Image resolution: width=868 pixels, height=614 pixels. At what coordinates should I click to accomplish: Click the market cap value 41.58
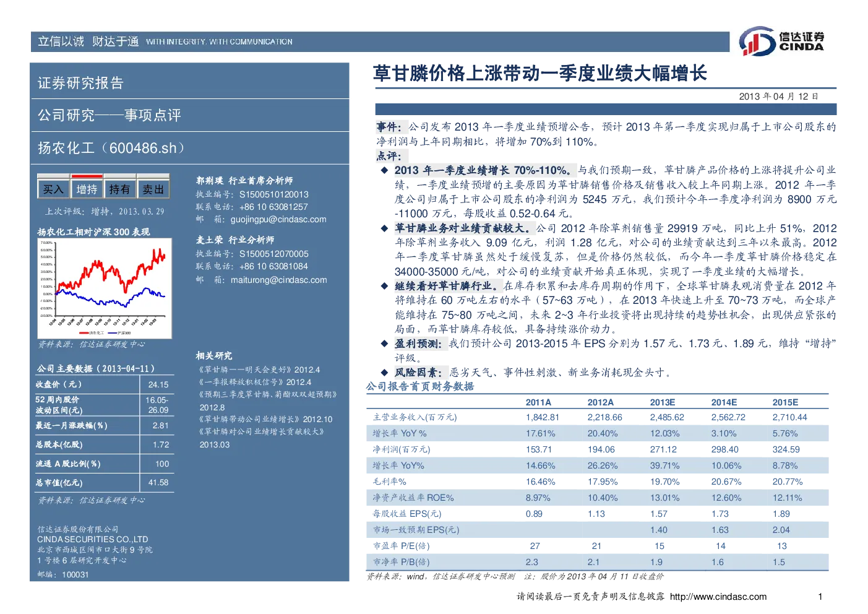158,483
